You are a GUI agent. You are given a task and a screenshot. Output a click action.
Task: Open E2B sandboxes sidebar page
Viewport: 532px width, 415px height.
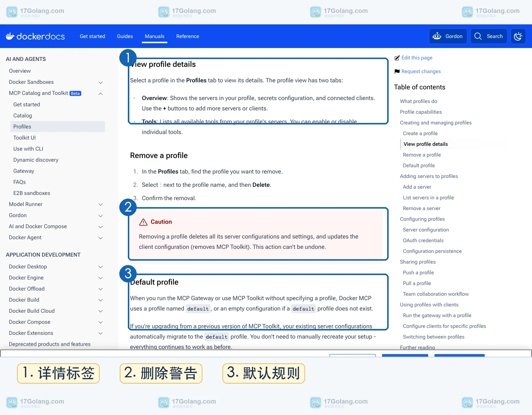click(32, 193)
